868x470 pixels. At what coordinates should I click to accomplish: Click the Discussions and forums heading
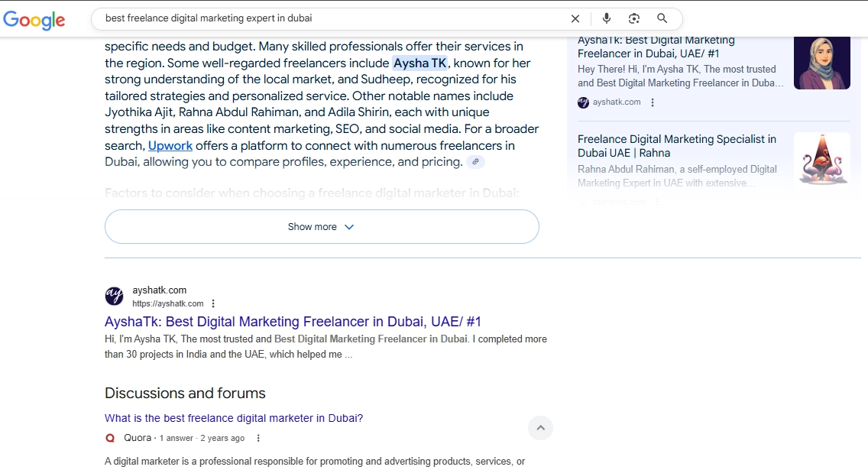point(185,393)
